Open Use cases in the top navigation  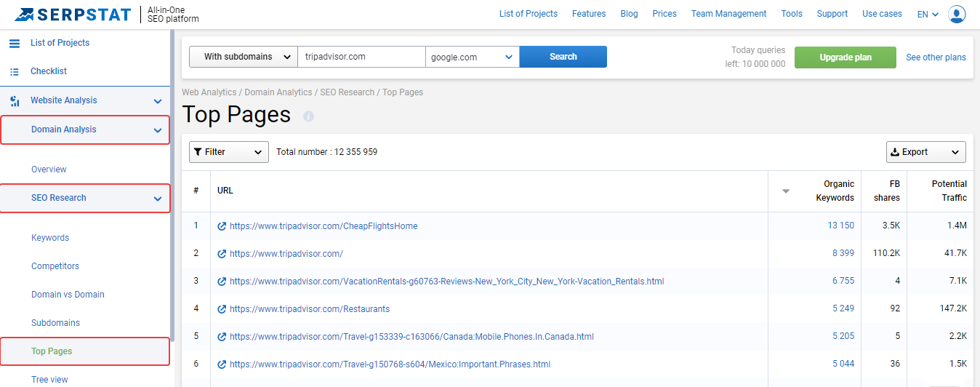tap(882, 14)
